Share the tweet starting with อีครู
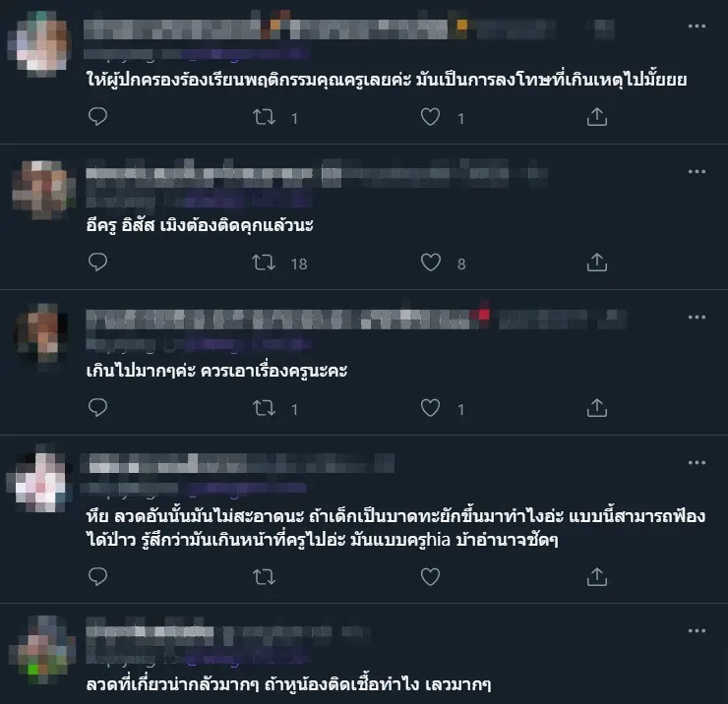 [x=596, y=263]
